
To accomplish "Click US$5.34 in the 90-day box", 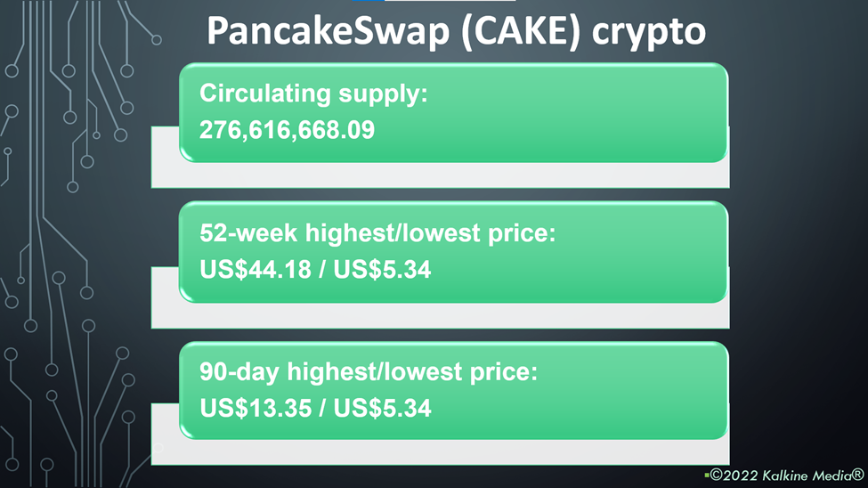I will 382,408.
